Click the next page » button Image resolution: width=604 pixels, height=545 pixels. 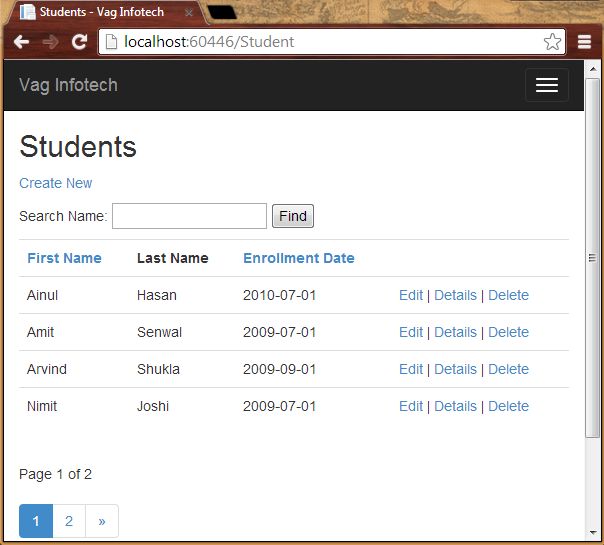(102, 521)
